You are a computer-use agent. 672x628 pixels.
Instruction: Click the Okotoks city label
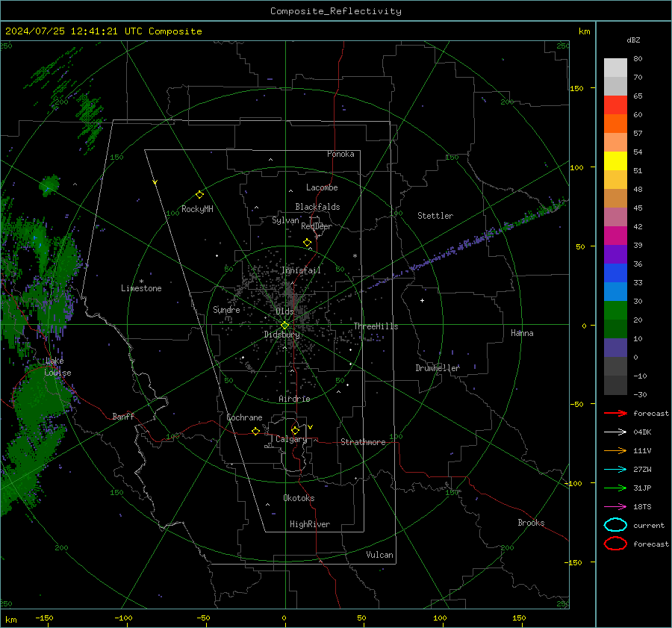coord(299,499)
